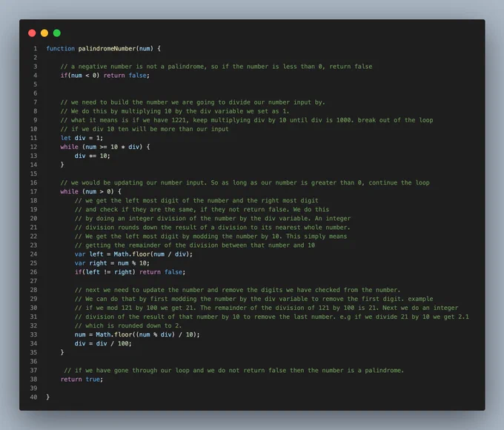Click the 'div *= 10;' statement
This screenshot has height=430, width=504.
pyautogui.click(x=92, y=156)
